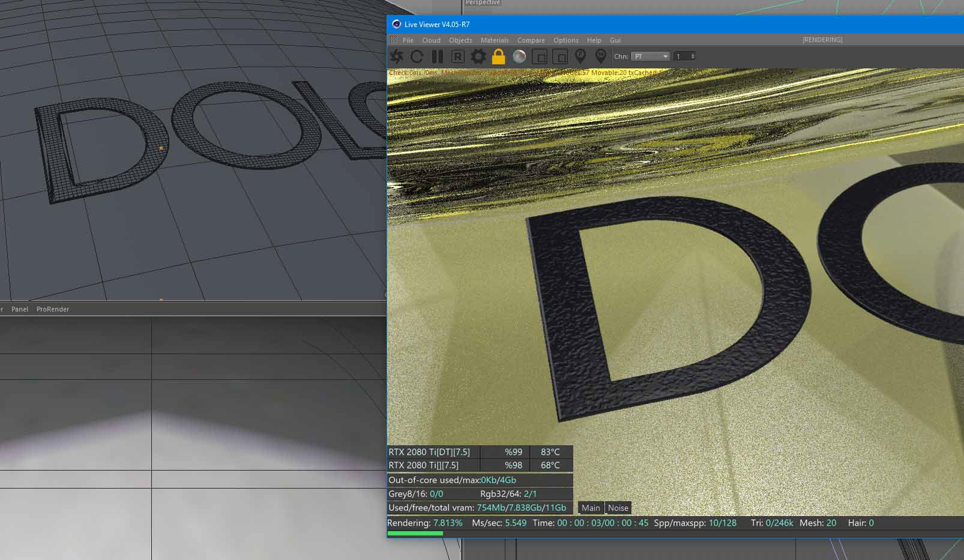Open Octane settings gear icon

pyautogui.click(x=478, y=56)
